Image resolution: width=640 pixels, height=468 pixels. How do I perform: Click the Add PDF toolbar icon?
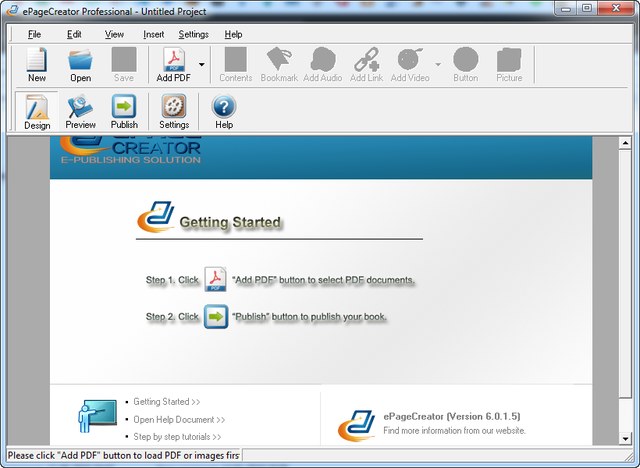(173, 65)
